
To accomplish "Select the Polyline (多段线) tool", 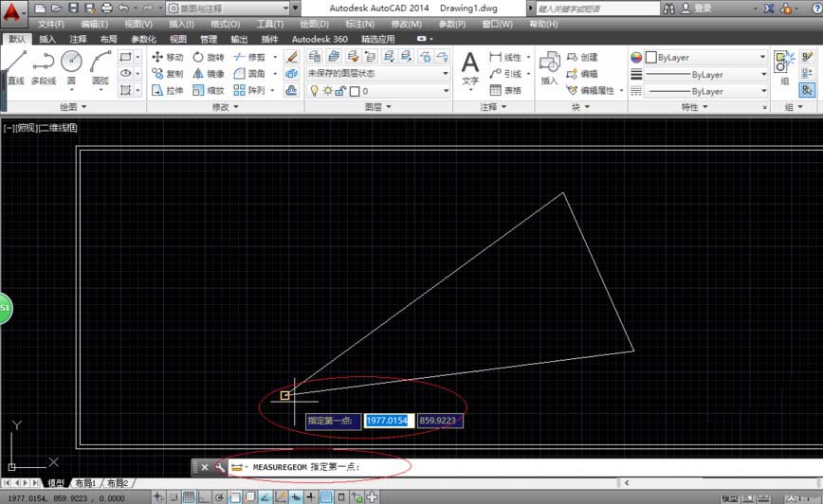I will 44,67.
